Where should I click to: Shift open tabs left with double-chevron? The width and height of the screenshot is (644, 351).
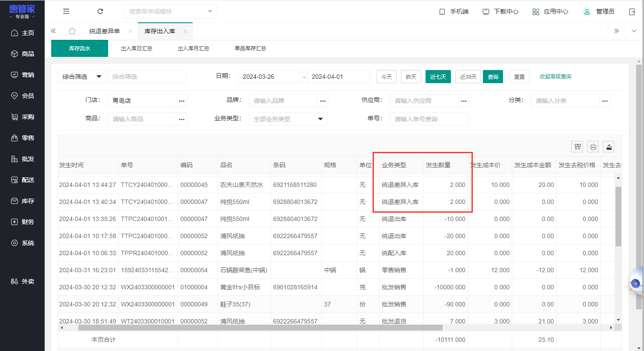pyautogui.click(x=53, y=31)
